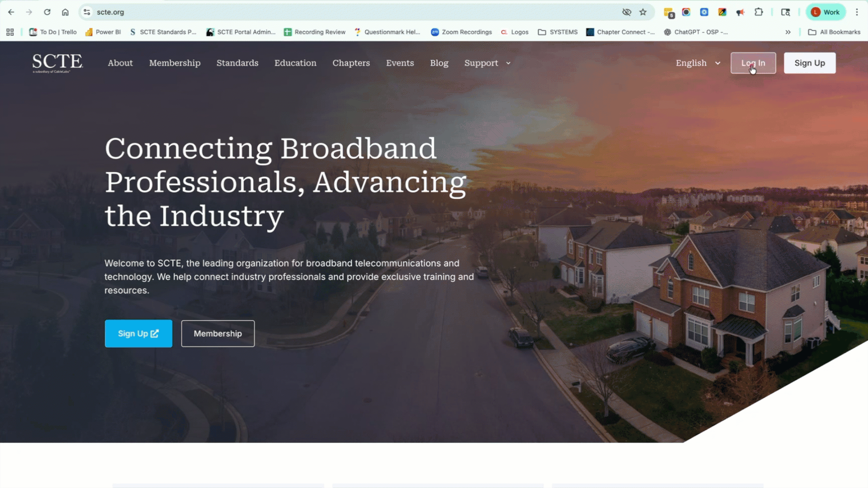Open the Chrome extensions puzzle icon
The height and width of the screenshot is (488, 868).
(x=759, y=12)
